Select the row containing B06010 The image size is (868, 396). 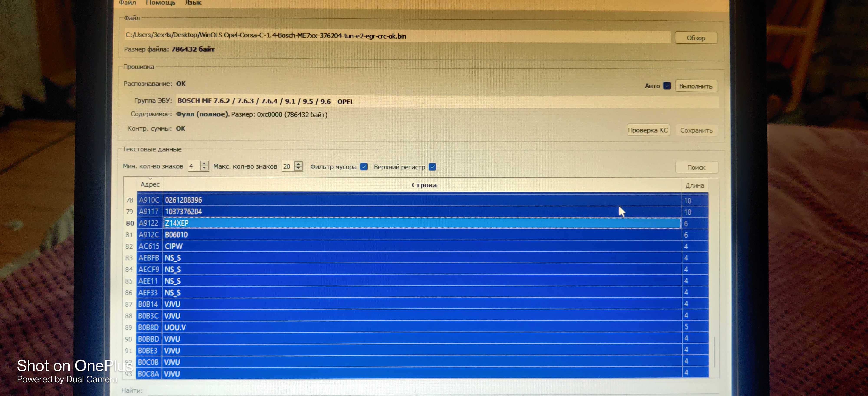(x=421, y=234)
